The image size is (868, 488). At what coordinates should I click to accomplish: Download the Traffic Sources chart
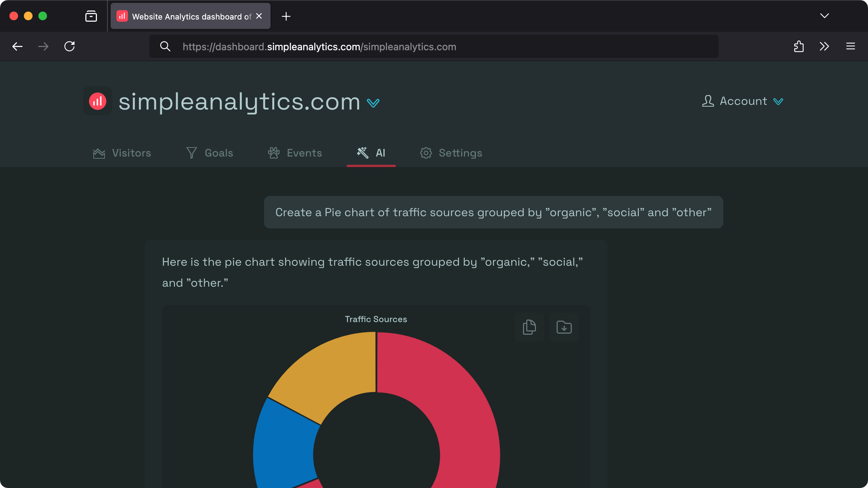tap(564, 327)
